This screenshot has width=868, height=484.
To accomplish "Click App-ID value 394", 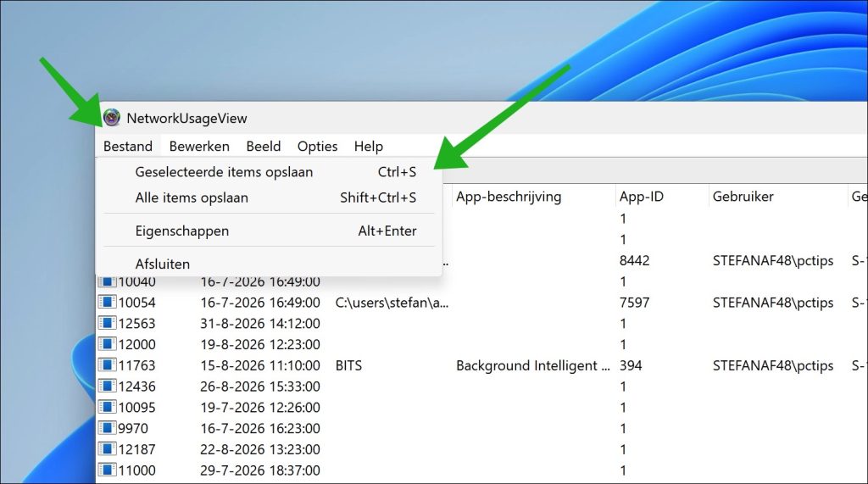I will [631, 366].
